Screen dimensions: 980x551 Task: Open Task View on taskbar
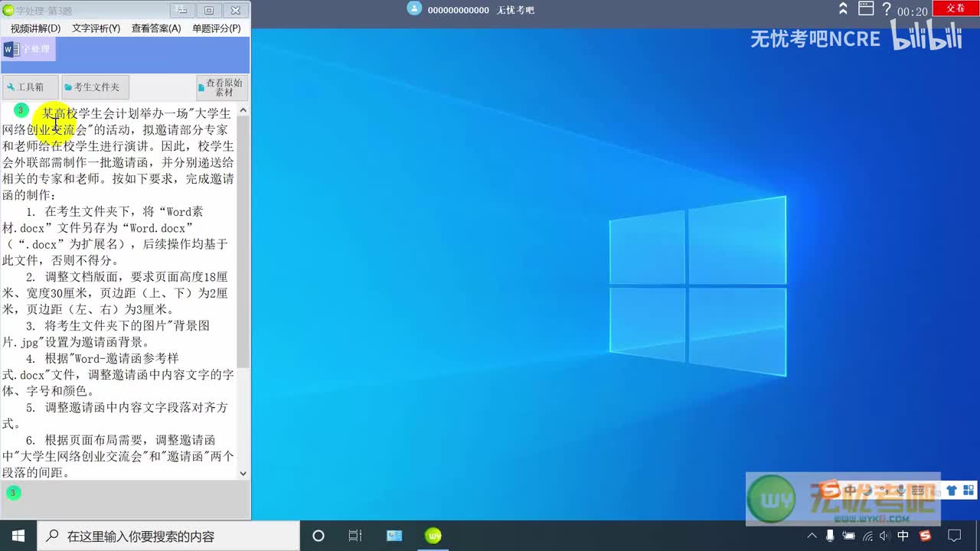[x=355, y=536]
